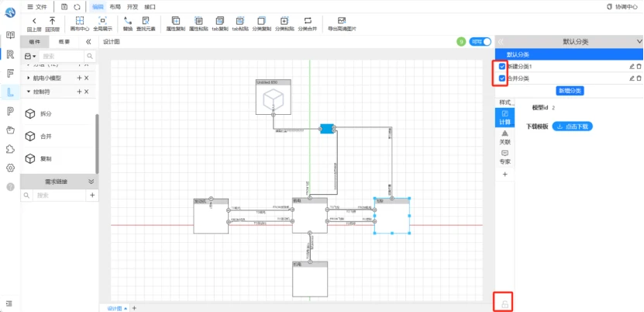Edit the 新建分类1 category
The height and width of the screenshot is (312, 644).
click(x=632, y=66)
